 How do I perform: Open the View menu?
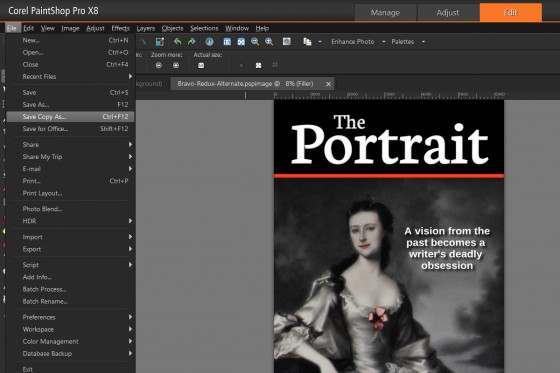pyautogui.click(x=48, y=28)
